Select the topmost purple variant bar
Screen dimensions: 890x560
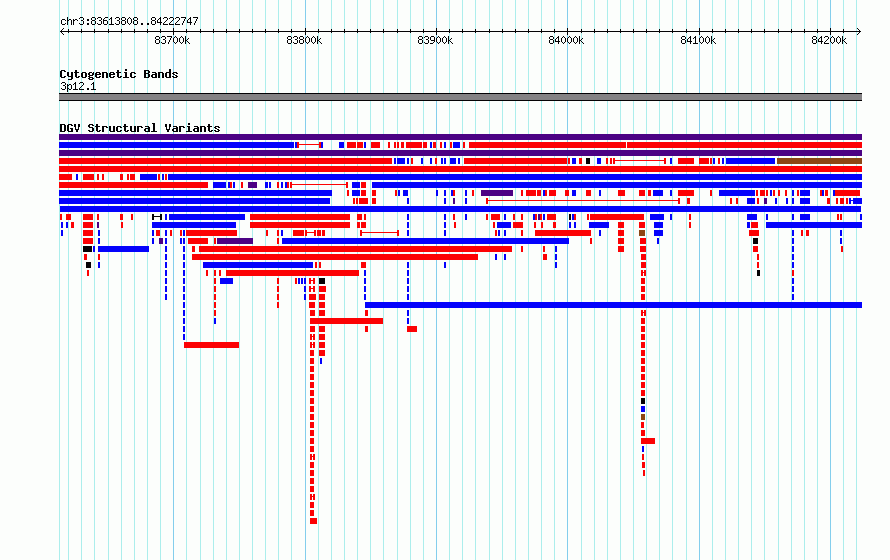(x=460, y=137)
